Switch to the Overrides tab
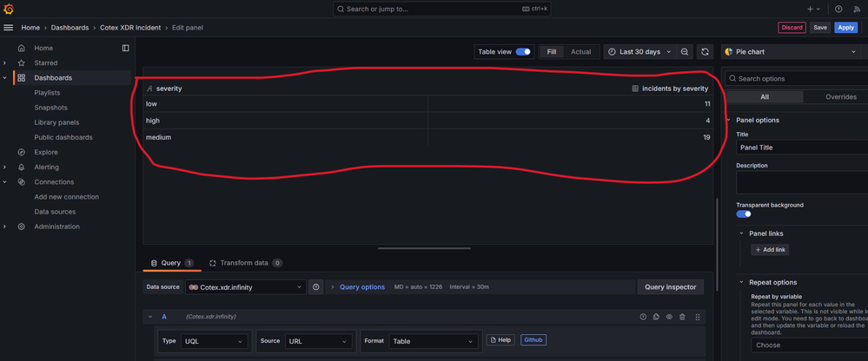This screenshot has height=361, width=868. (x=840, y=97)
